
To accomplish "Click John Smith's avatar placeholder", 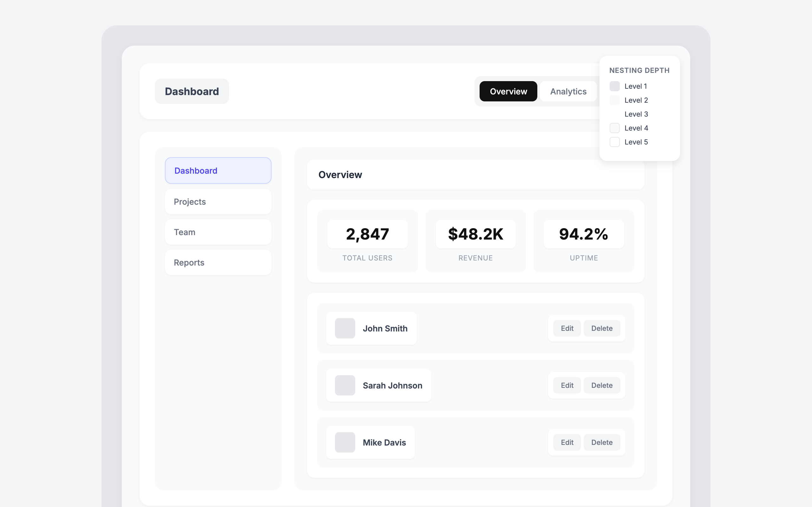I will 345,328.
